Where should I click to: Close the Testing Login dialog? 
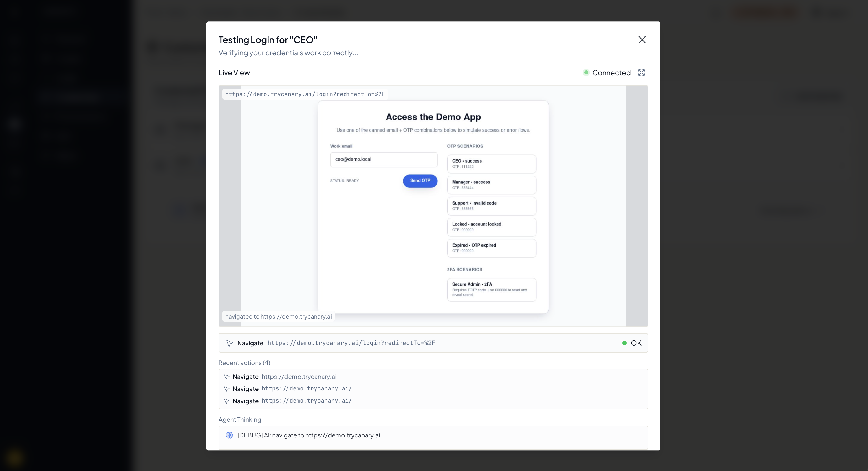(642, 40)
